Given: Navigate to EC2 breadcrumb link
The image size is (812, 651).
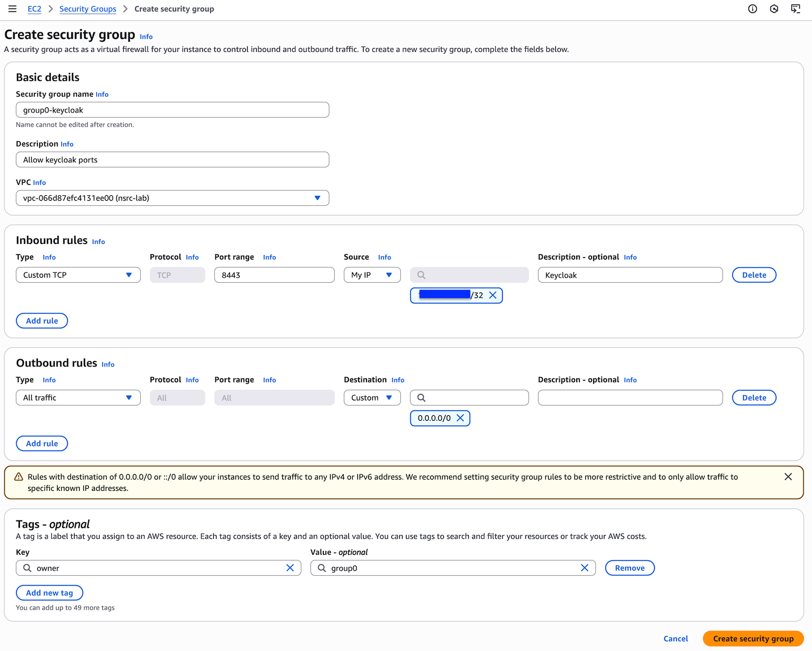Looking at the screenshot, I should pos(34,9).
